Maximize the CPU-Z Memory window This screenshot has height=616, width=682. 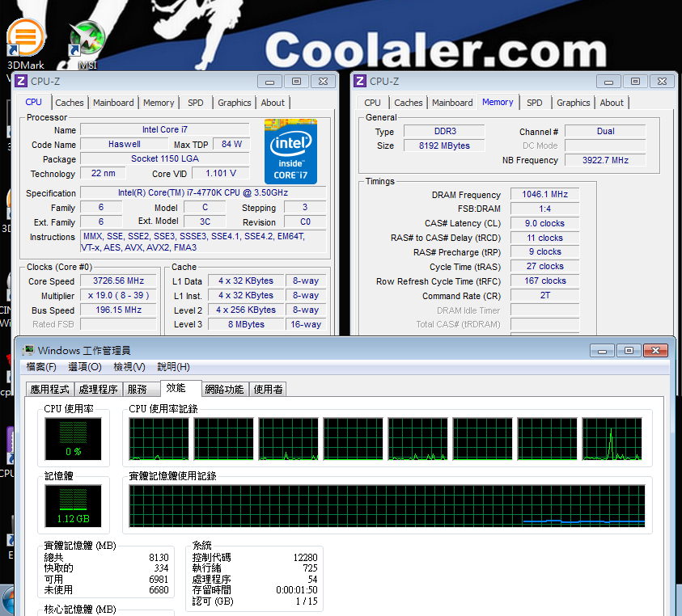point(635,82)
